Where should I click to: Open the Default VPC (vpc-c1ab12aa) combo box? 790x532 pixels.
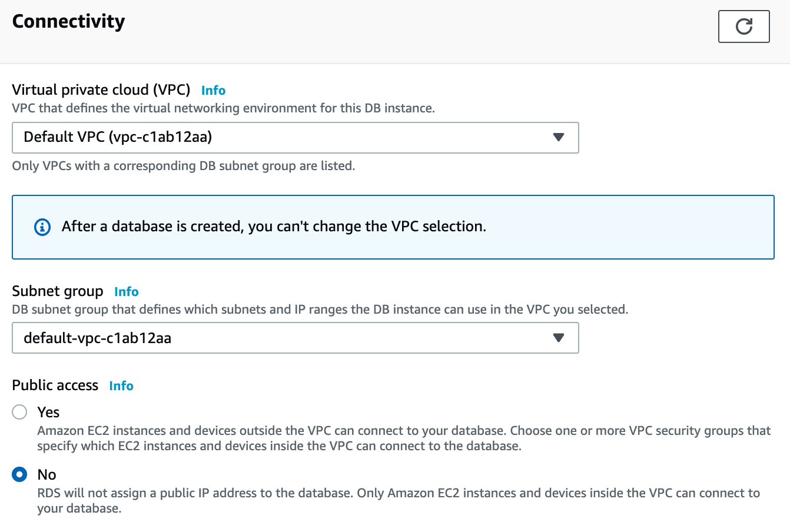(x=294, y=137)
